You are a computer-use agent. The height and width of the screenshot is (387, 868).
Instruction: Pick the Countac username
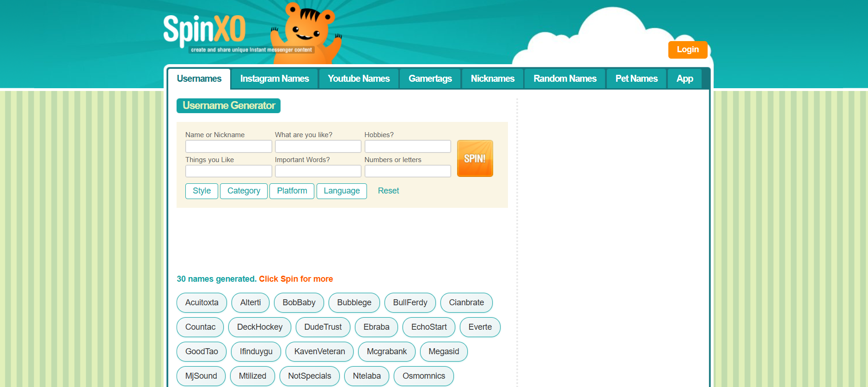(x=200, y=327)
